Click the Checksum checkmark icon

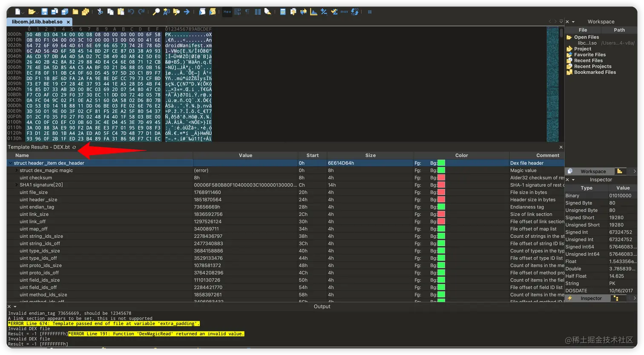(x=334, y=12)
